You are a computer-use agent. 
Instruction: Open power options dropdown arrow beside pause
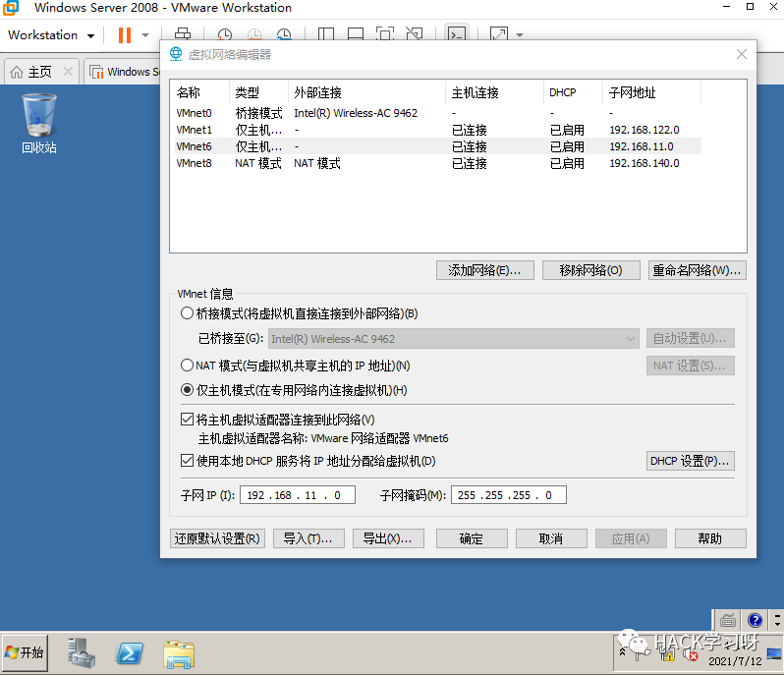[145, 35]
